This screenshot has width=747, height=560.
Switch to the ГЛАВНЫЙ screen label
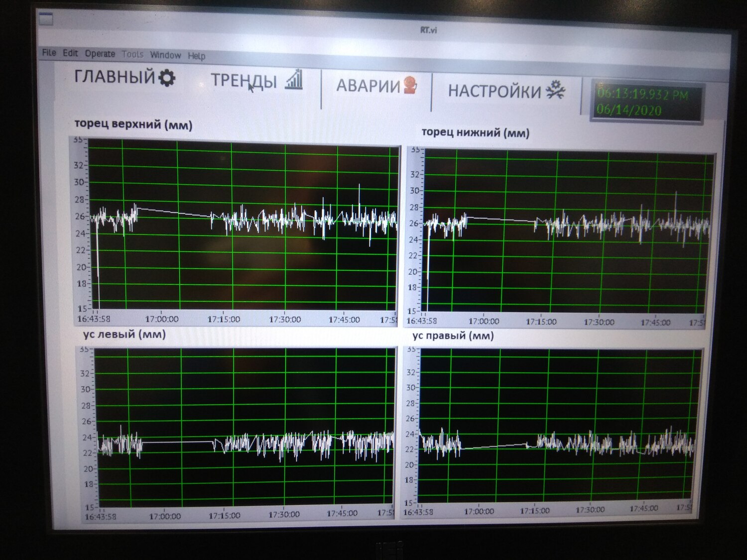[x=115, y=77]
